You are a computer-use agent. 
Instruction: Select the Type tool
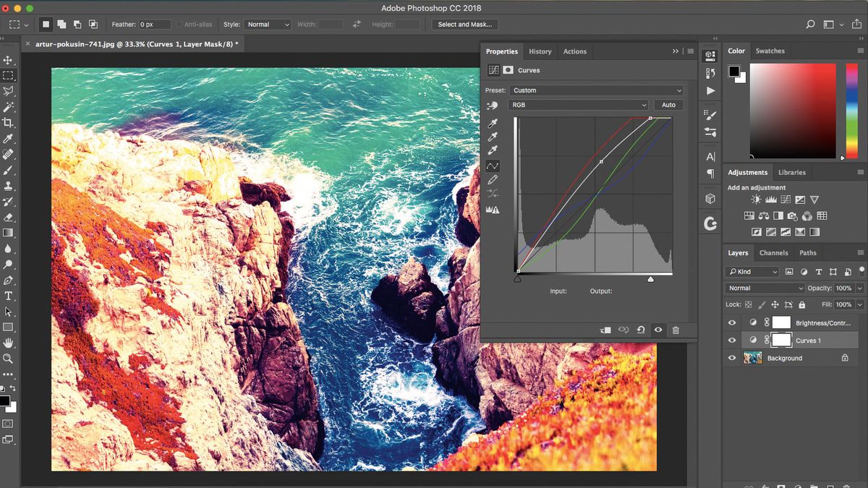(9, 296)
